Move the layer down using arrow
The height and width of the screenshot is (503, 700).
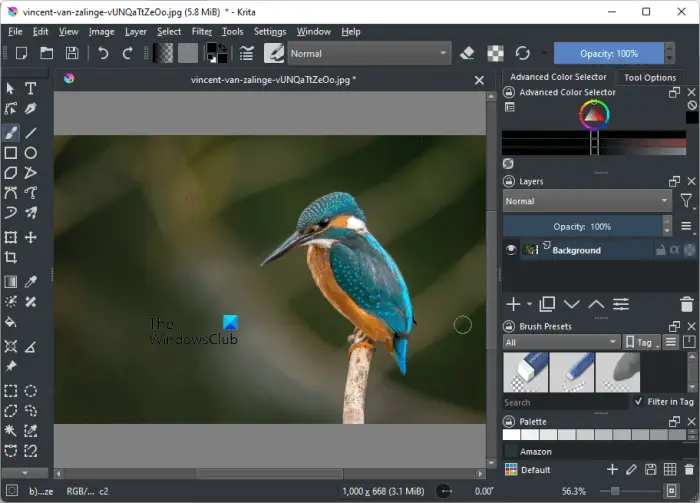click(x=571, y=304)
